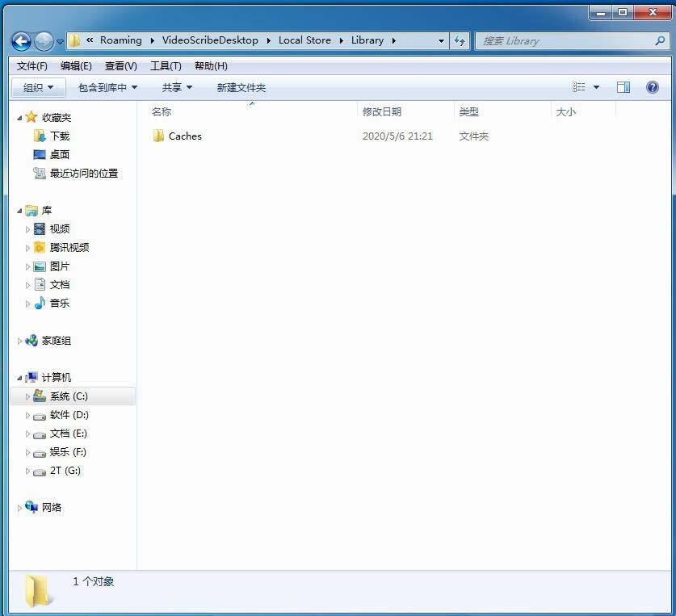This screenshot has width=676, height=616.
Task: Click the Library breadcrumb segment
Action: coord(367,40)
